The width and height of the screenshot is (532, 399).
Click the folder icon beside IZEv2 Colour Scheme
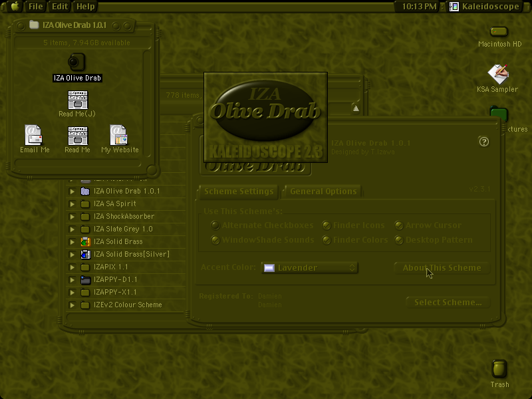(85, 305)
